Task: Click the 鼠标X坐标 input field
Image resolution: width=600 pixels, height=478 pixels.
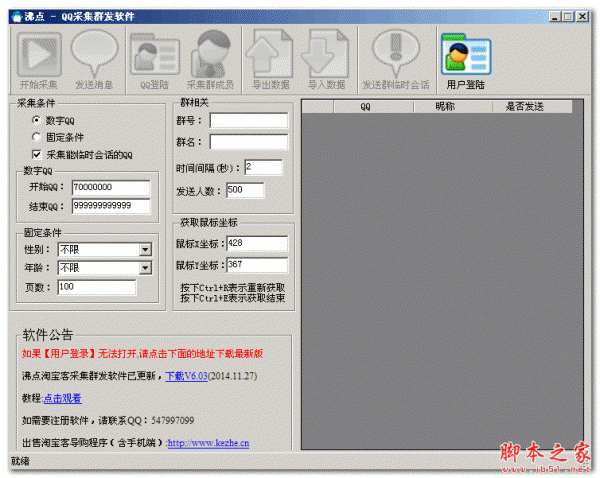Action: point(257,243)
